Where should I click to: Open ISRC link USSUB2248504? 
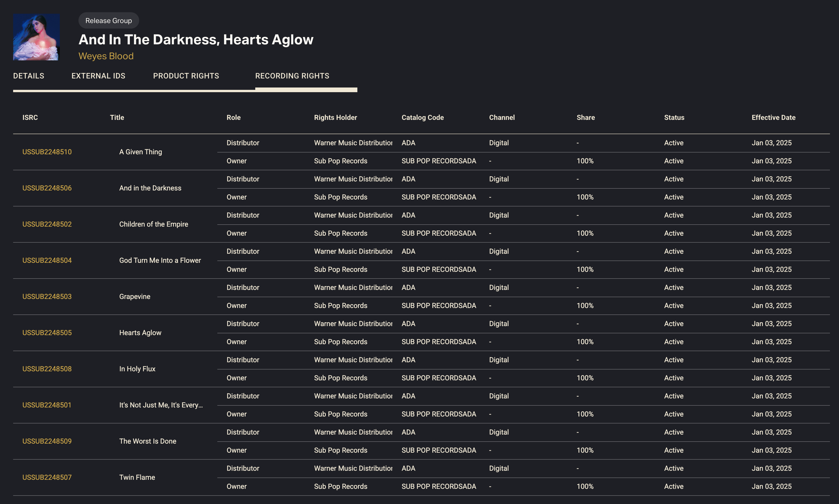tap(47, 260)
